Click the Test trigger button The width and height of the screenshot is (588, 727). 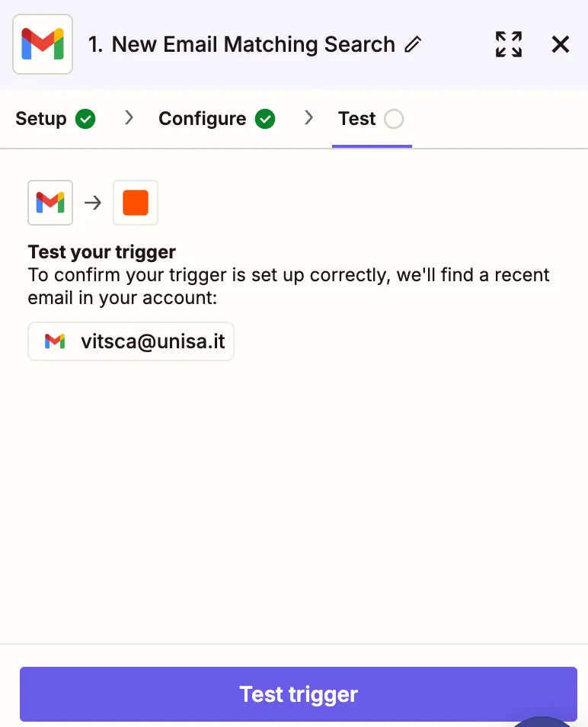(x=299, y=694)
